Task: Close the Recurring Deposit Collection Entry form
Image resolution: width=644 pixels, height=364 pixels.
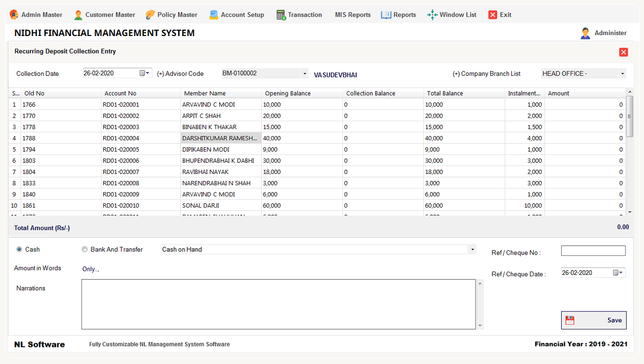Action: click(624, 52)
